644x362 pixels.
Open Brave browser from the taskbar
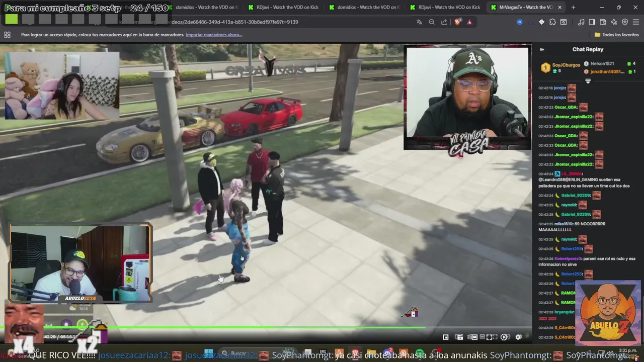coord(355,353)
